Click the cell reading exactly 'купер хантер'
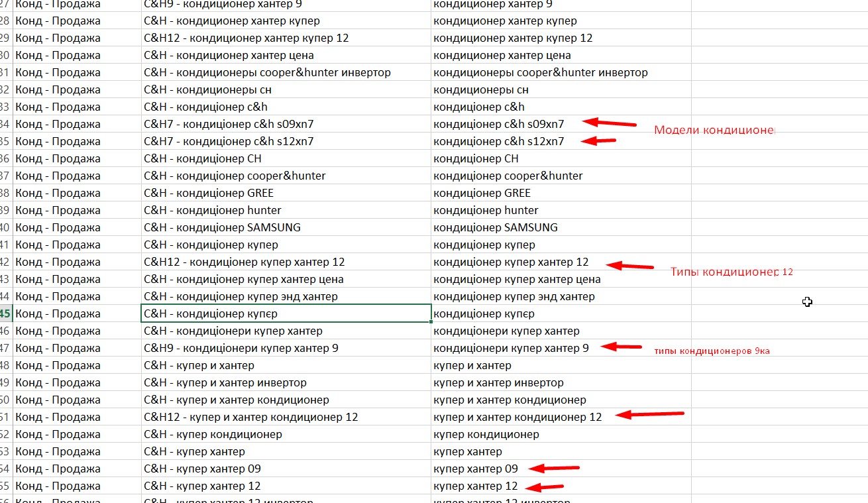Image resolution: width=868 pixels, height=503 pixels. 561,451
